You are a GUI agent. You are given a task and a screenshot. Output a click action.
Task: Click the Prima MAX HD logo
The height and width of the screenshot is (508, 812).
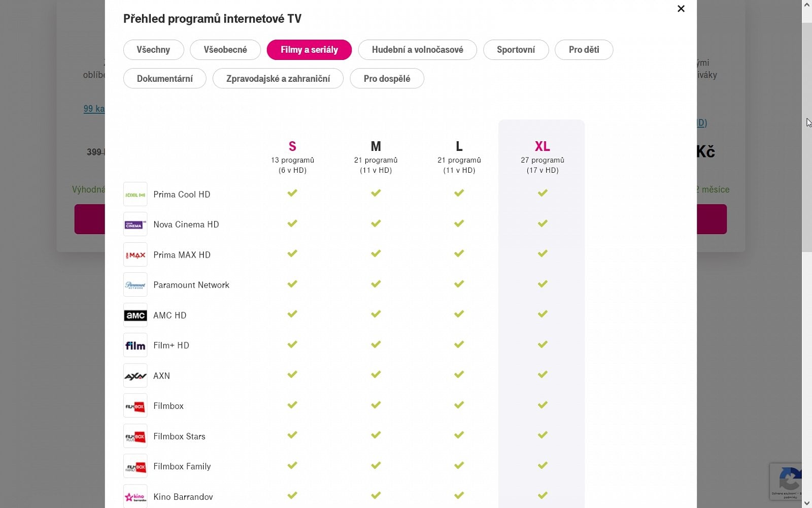coord(135,255)
